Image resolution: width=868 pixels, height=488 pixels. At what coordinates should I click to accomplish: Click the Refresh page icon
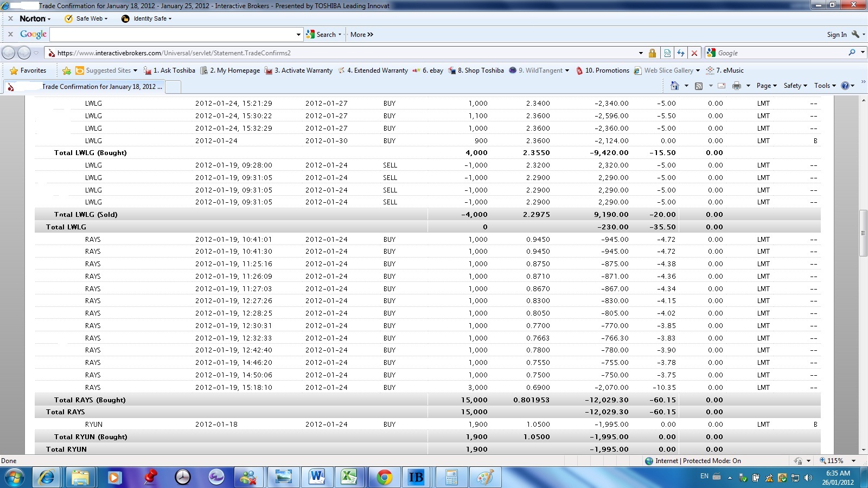click(680, 53)
